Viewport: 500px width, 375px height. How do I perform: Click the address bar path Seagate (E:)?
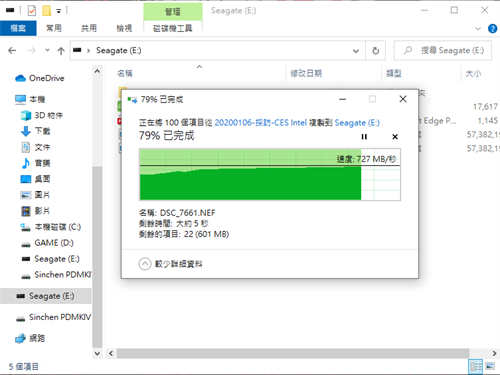click(119, 51)
